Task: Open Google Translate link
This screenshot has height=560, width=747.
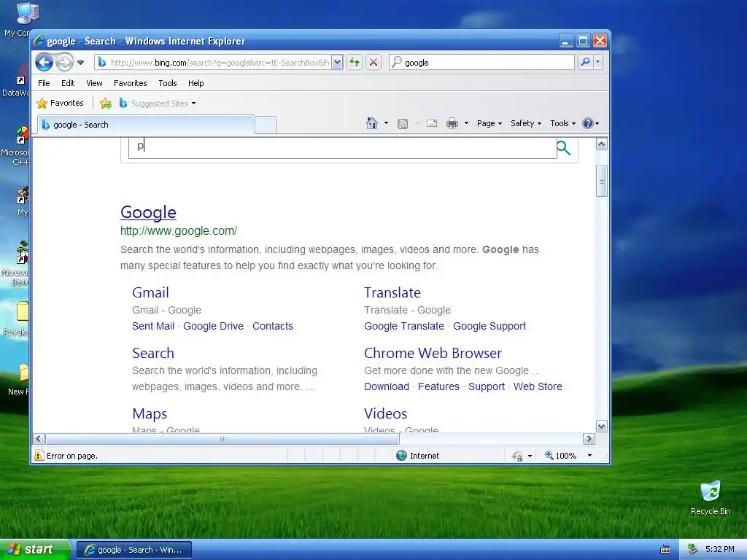Action: (x=404, y=326)
